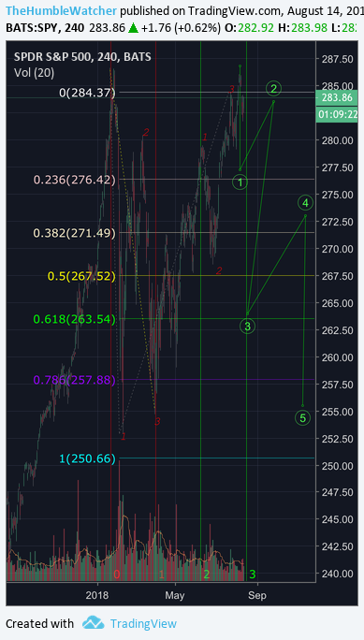Click the +1.76 (+0.62%) change value

pos(182,28)
